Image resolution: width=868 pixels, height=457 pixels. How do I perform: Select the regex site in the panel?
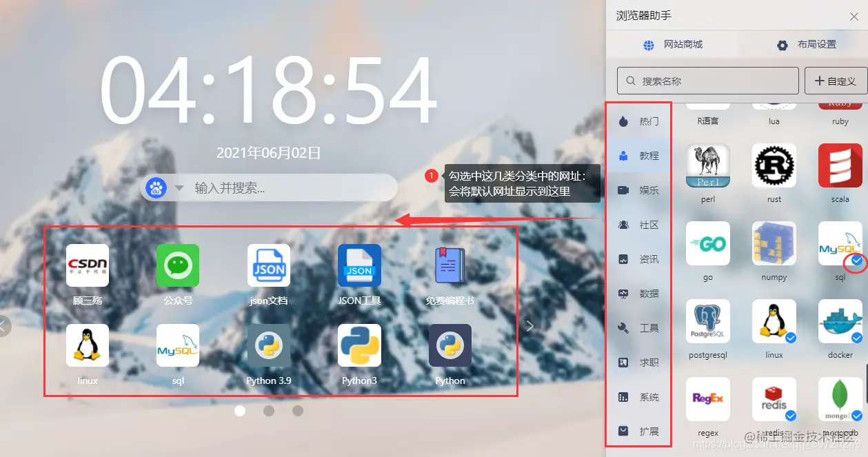tap(708, 399)
